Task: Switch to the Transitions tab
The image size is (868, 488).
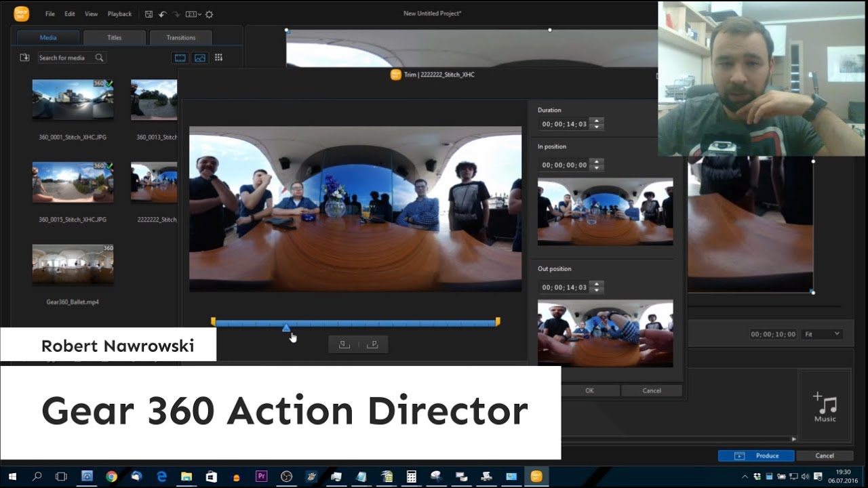Action: (181, 37)
